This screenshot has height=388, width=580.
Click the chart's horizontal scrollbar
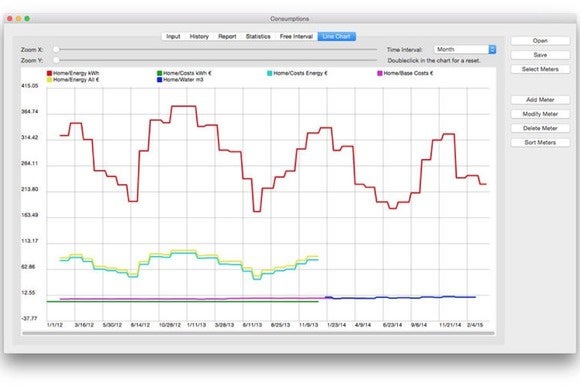point(258,333)
